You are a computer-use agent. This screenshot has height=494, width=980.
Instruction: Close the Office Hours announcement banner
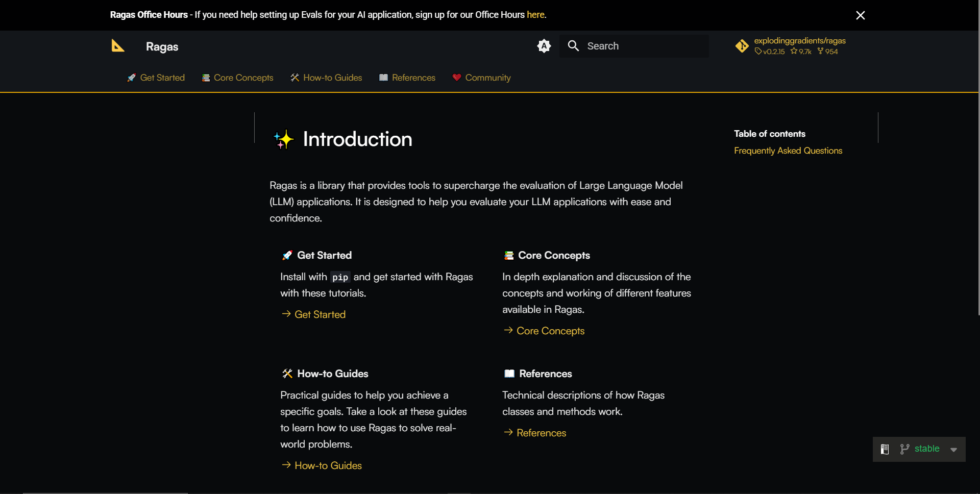pos(861,15)
